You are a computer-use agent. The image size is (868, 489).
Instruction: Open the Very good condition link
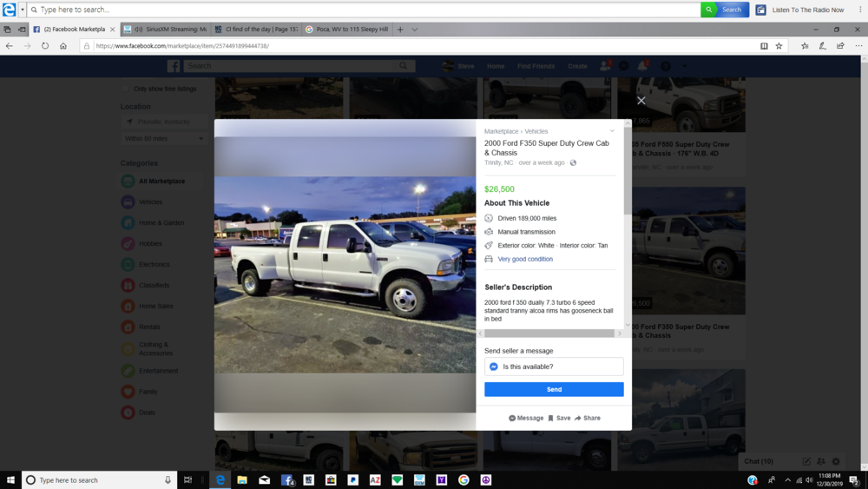tap(525, 259)
